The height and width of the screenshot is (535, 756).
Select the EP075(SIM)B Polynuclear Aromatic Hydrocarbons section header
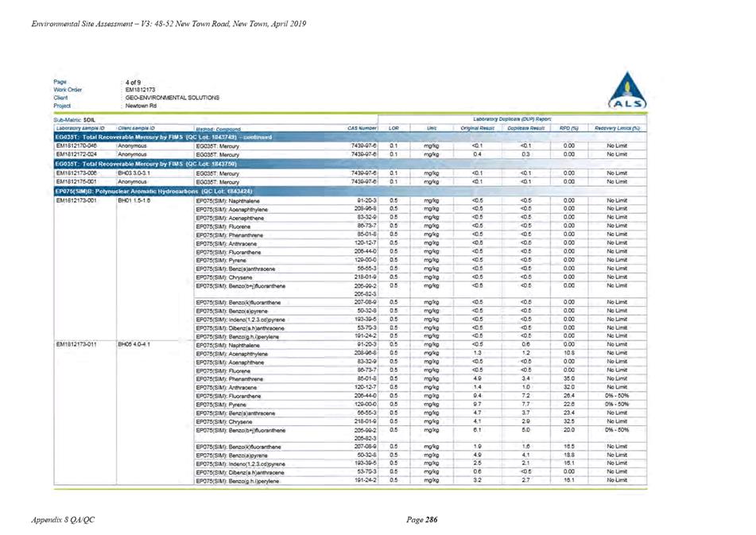(x=351, y=192)
